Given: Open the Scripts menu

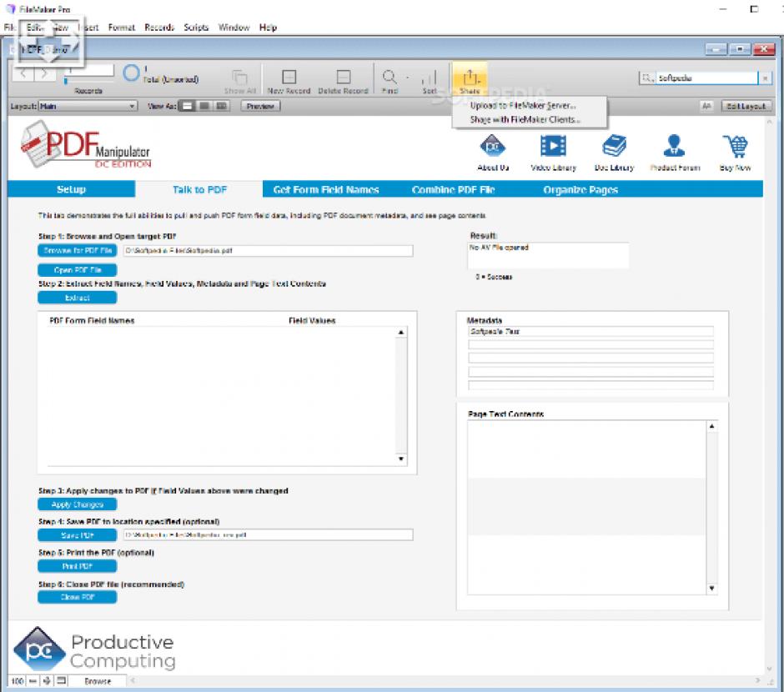Looking at the screenshot, I should [196, 28].
